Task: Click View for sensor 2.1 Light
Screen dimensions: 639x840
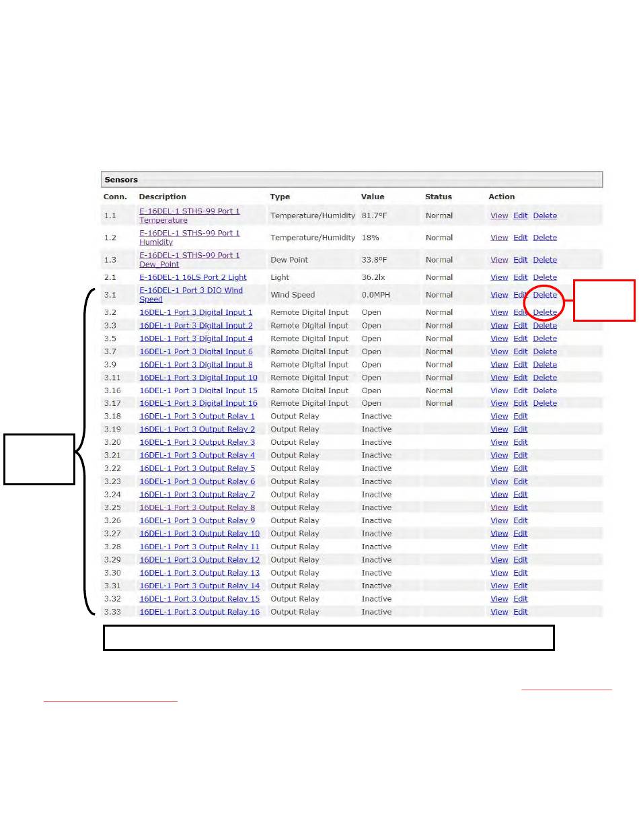Action: tap(499, 277)
